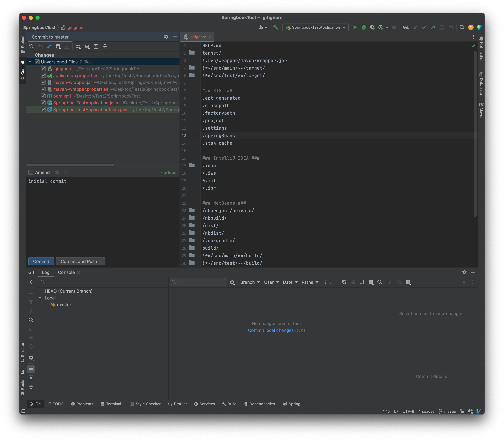Open the Terminal tool window tab
This screenshot has width=504, height=440.
111,404
